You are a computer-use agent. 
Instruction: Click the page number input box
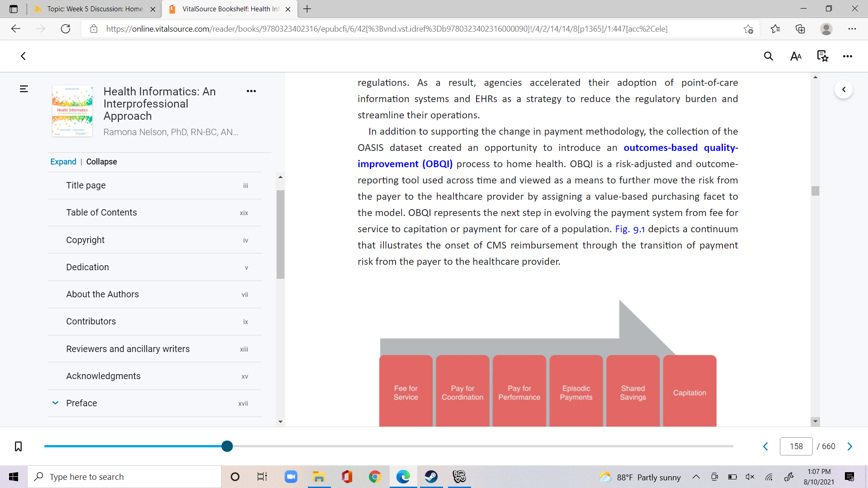[796, 446]
